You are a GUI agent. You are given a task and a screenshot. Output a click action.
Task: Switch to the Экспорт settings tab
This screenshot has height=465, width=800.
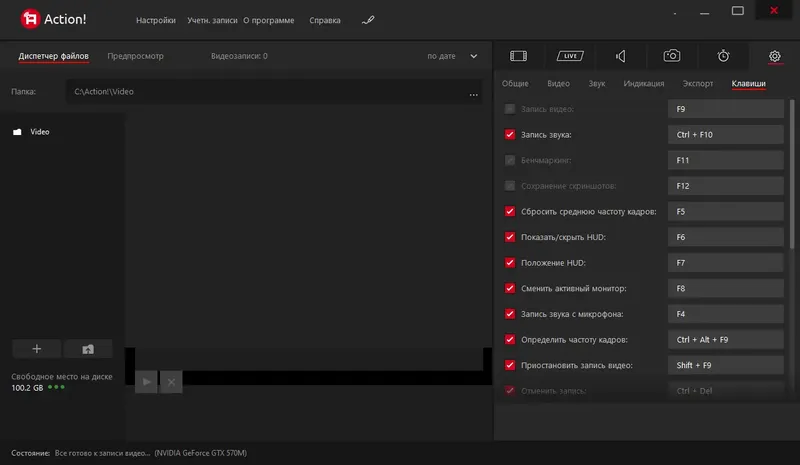[x=698, y=84]
